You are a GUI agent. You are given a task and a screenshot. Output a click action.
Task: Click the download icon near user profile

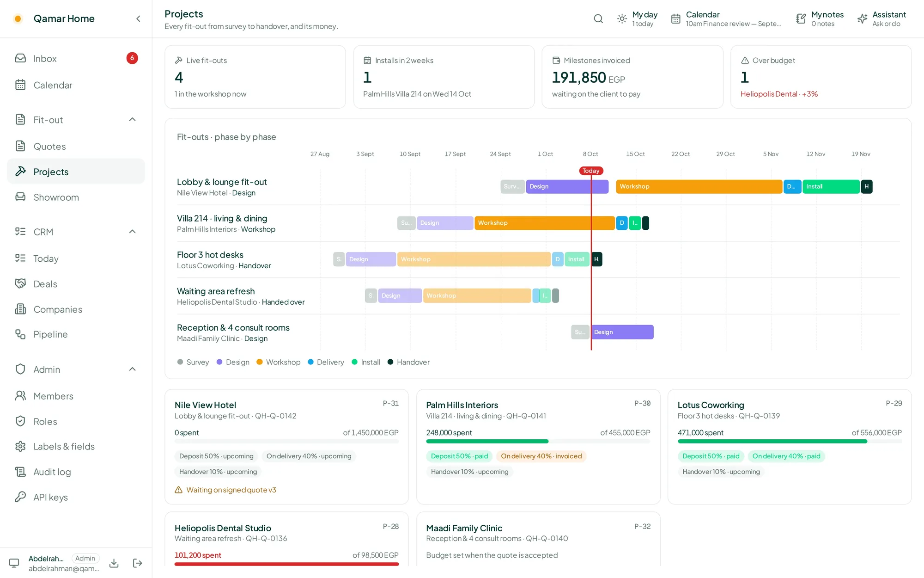click(114, 563)
